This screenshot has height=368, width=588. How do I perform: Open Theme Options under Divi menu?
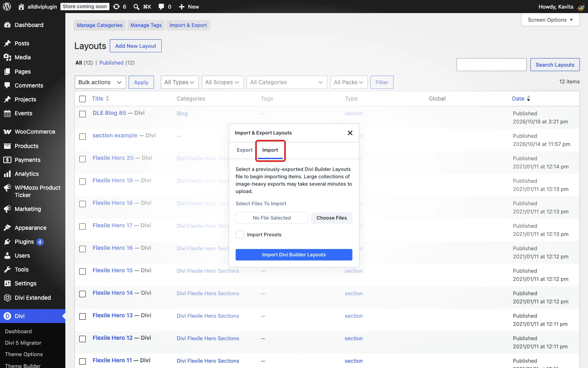pyautogui.click(x=24, y=355)
